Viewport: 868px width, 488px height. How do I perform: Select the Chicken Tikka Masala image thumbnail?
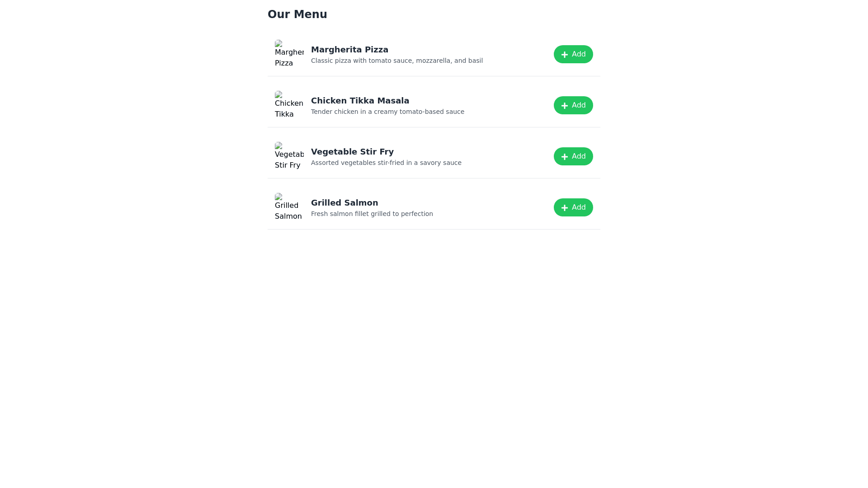[289, 105]
